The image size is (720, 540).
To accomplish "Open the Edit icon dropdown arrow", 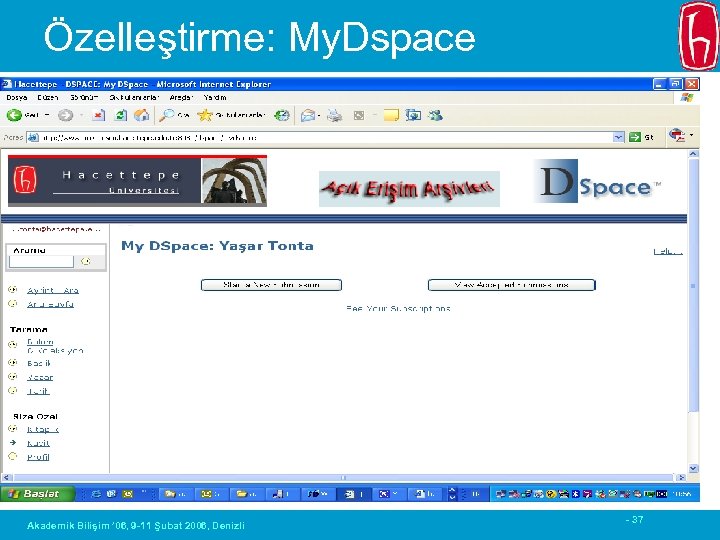I will tap(374, 115).
